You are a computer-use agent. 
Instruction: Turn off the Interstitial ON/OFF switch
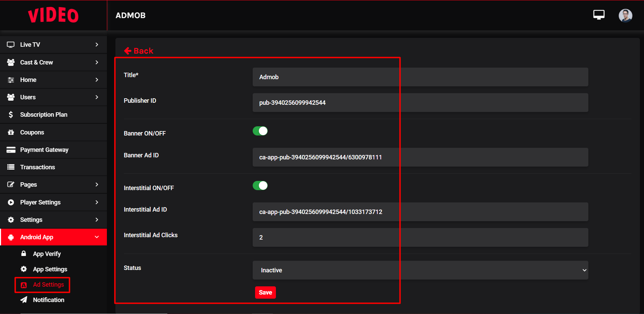(x=260, y=186)
